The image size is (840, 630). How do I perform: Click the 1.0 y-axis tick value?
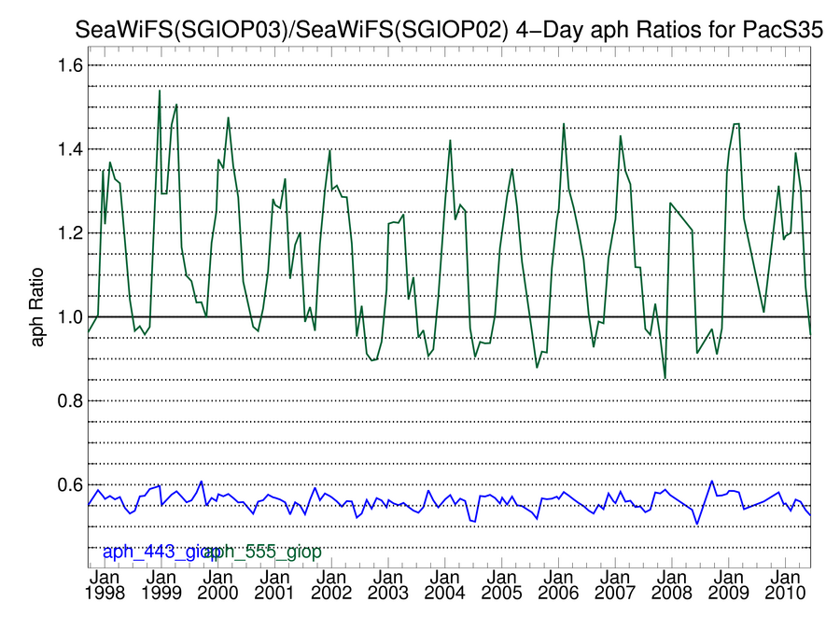point(70,317)
